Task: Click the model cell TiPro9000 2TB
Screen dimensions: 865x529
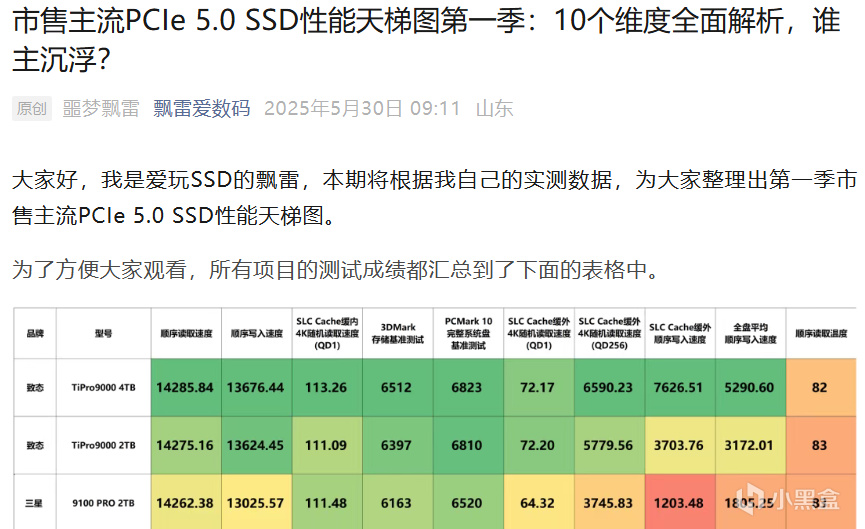Action: coord(104,445)
